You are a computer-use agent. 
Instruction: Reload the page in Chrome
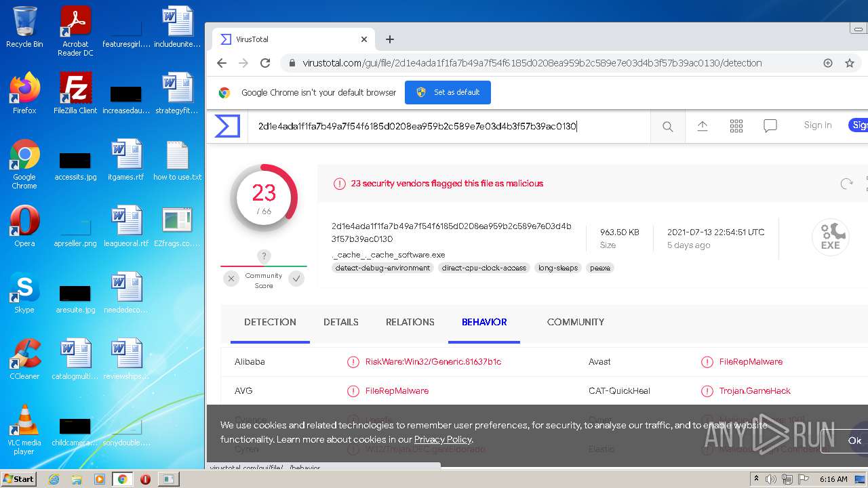pos(265,63)
